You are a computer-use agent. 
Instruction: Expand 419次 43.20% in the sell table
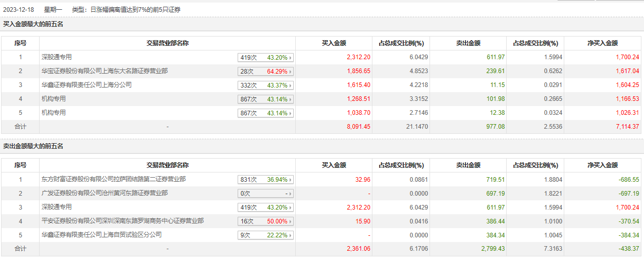click(265, 208)
